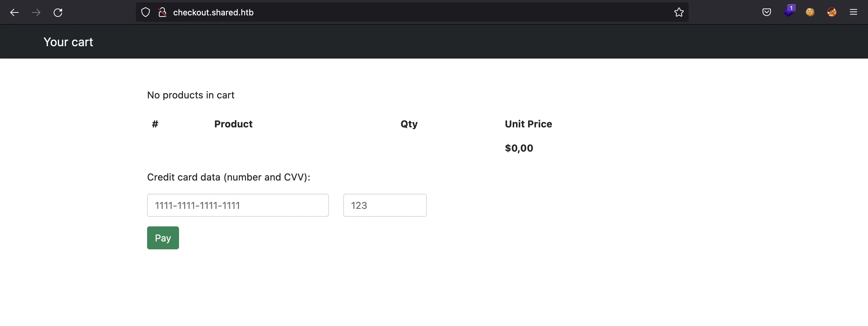Click the Qty column header
The width and height of the screenshot is (868, 326).
pos(409,124)
